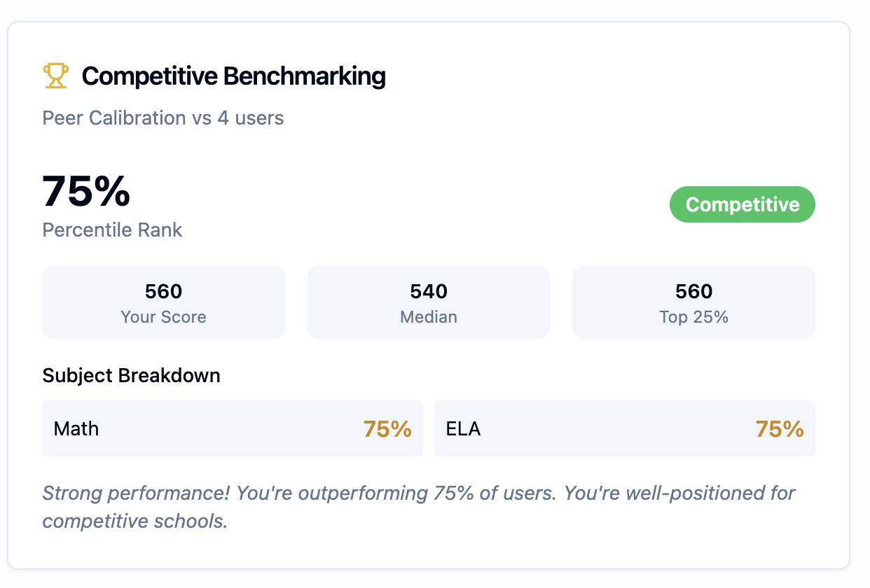Select the Your Score stat card
Screen dimensions: 870x588
(163, 302)
